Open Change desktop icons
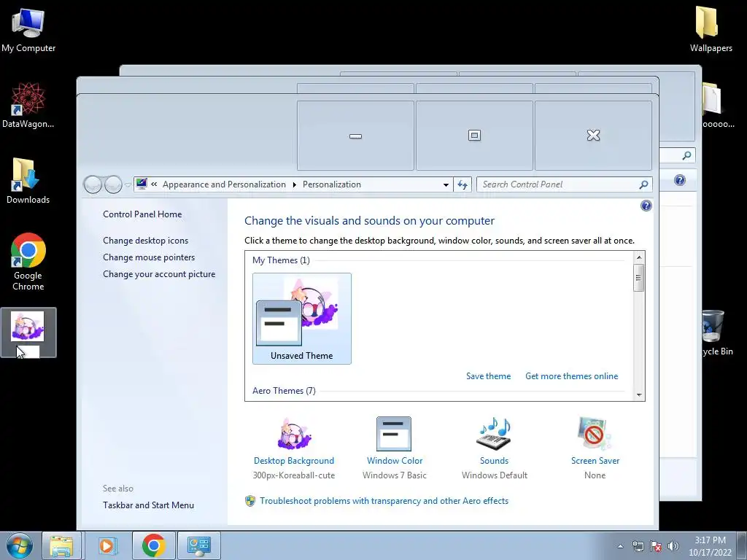The height and width of the screenshot is (560, 747). tap(145, 241)
